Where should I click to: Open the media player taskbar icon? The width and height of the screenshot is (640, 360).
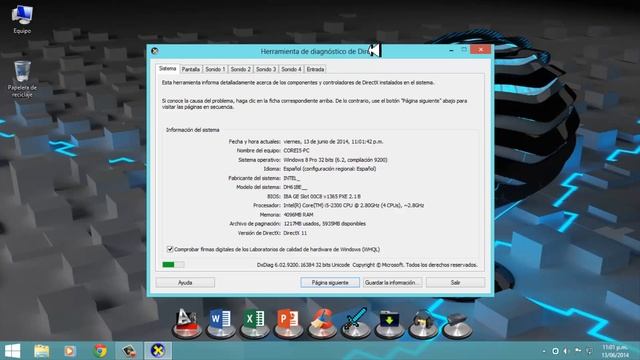tap(70, 351)
